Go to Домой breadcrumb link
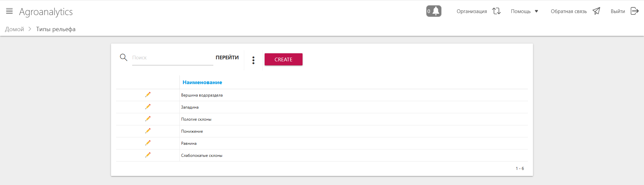 point(14,29)
